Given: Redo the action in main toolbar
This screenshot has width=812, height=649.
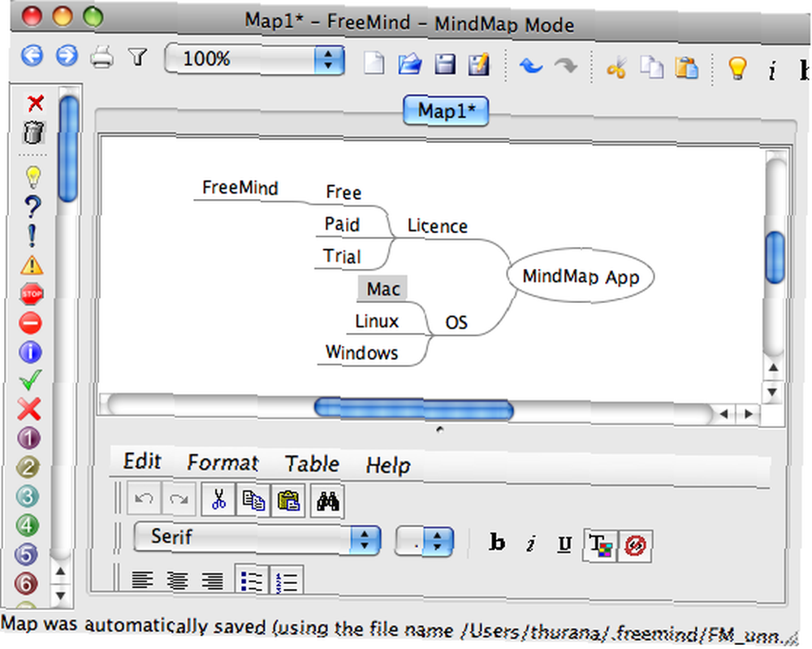Looking at the screenshot, I should point(565,67).
